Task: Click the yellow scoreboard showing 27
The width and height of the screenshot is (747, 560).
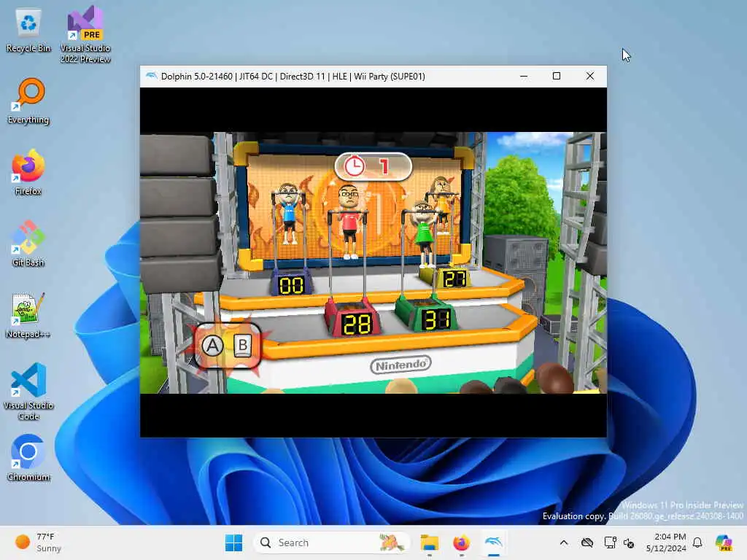Action: 454,279
